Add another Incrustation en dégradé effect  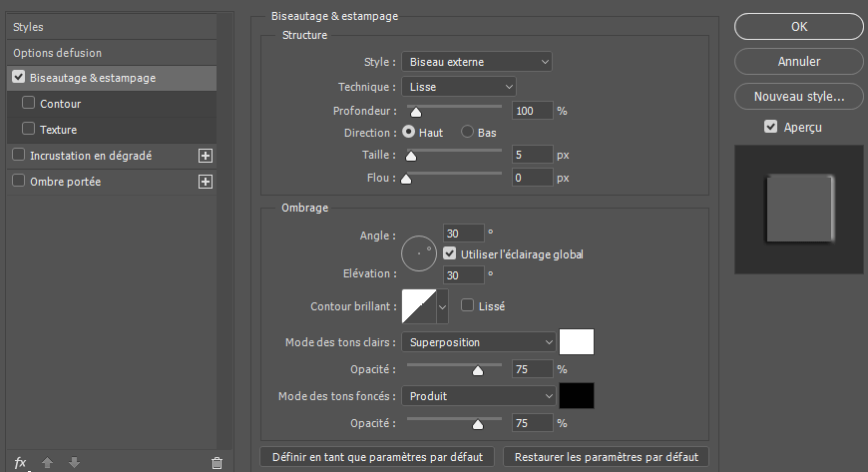click(x=206, y=156)
